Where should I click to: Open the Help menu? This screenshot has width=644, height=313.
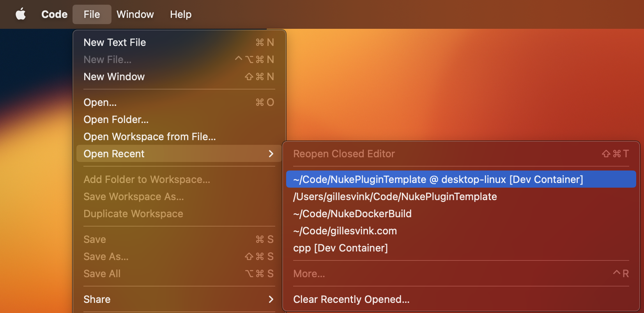(x=180, y=14)
